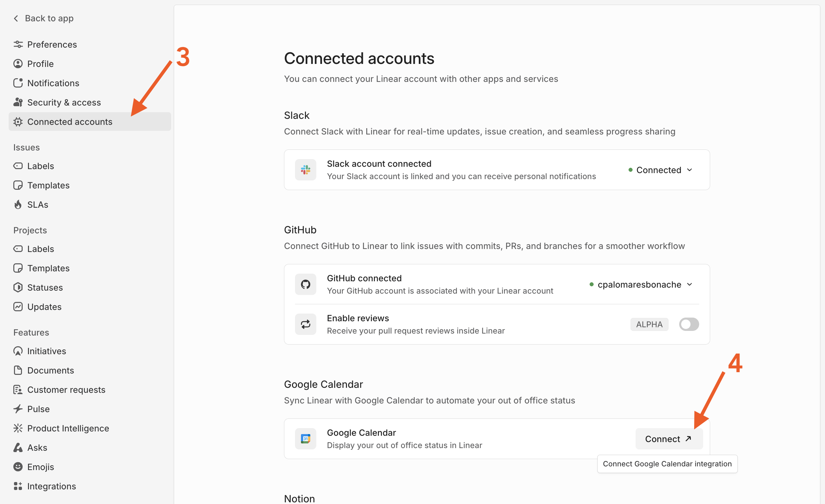Click the Back to app chevron arrow

click(16, 18)
